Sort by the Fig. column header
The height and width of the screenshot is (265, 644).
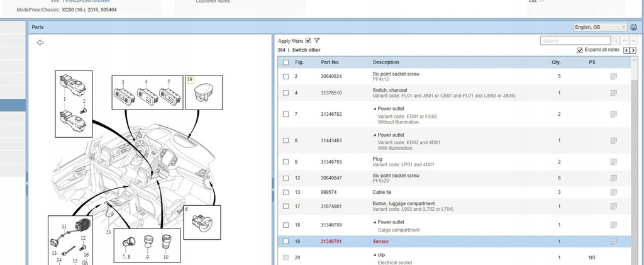299,62
